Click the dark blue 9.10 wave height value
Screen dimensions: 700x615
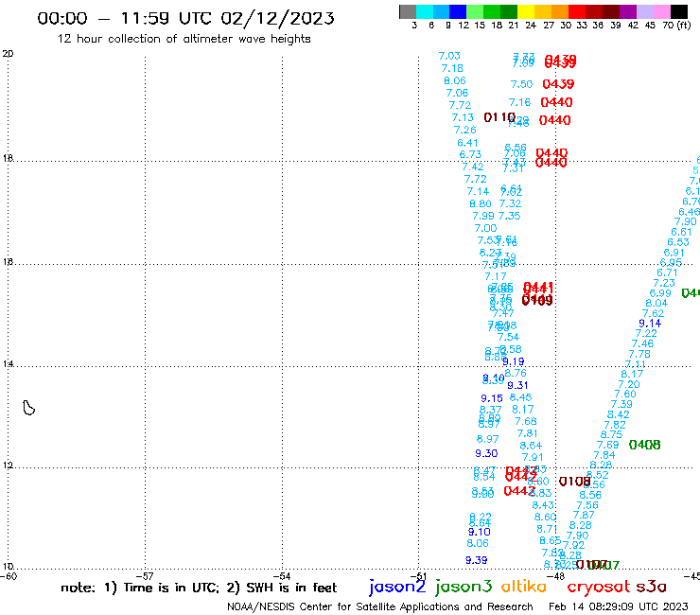[x=480, y=532]
